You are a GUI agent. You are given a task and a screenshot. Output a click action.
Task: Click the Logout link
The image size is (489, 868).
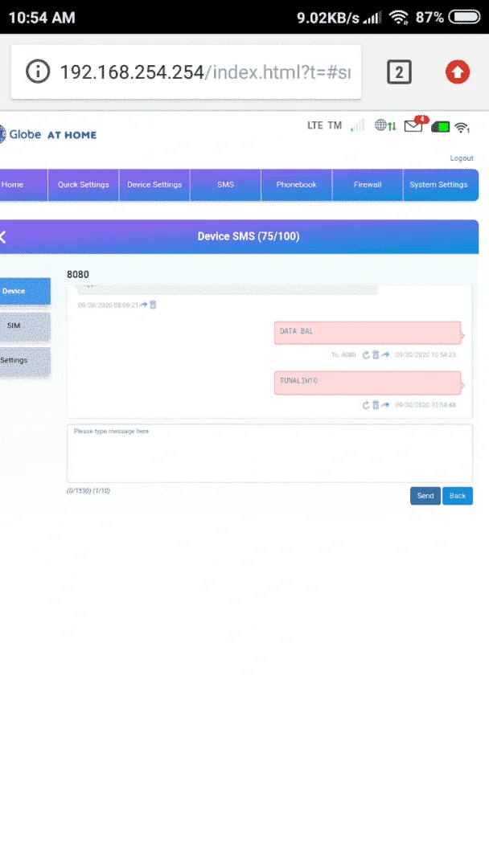point(462,158)
